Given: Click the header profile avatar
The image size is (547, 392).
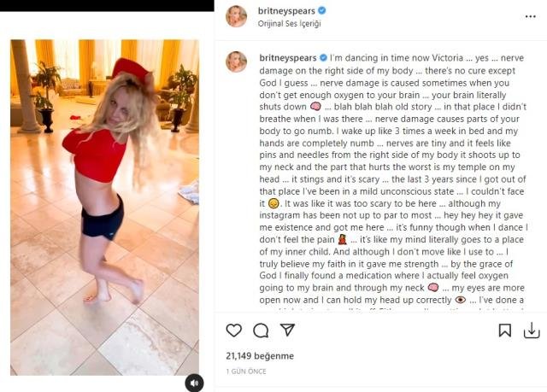Looking at the screenshot, I should pyautogui.click(x=236, y=16).
